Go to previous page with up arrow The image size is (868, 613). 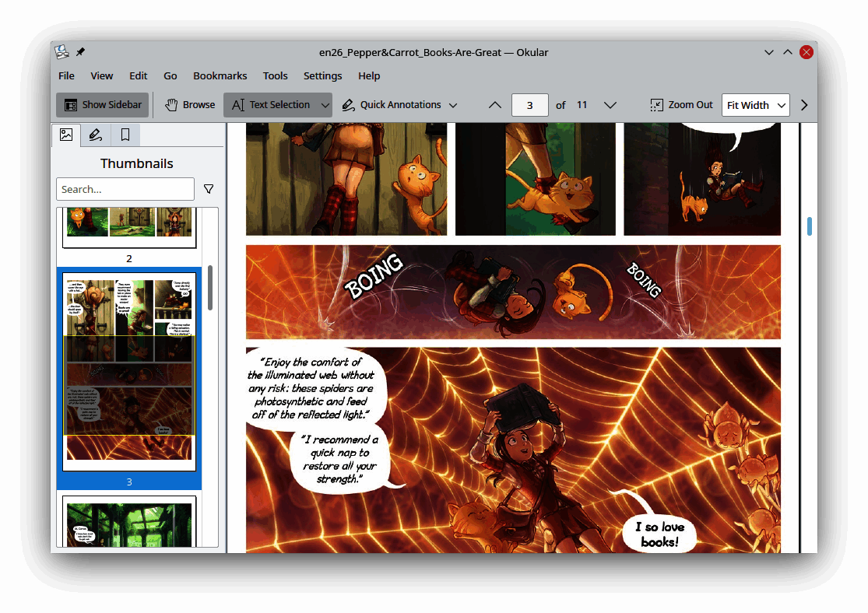(495, 105)
